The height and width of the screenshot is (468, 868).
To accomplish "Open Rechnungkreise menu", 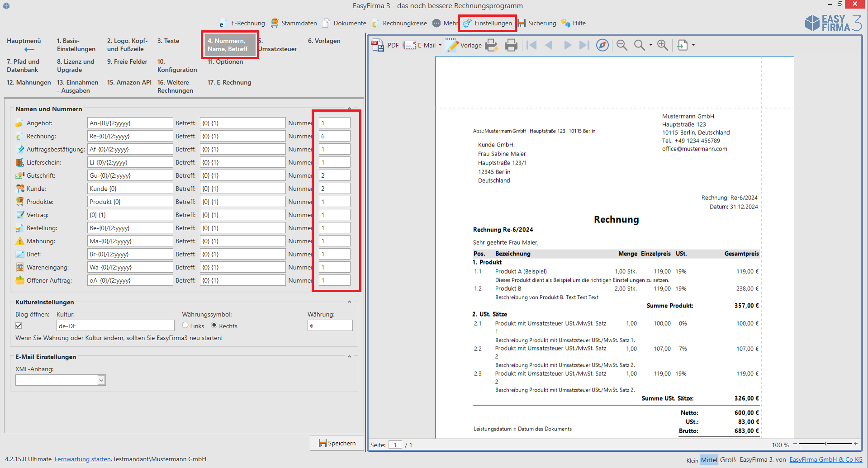I will [399, 23].
